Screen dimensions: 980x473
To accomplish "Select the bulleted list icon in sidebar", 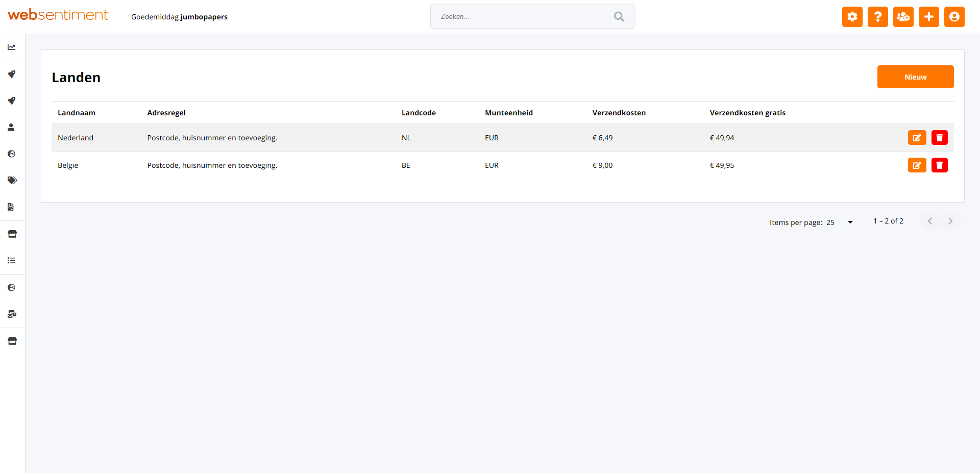I will click(x=12, y=261).
